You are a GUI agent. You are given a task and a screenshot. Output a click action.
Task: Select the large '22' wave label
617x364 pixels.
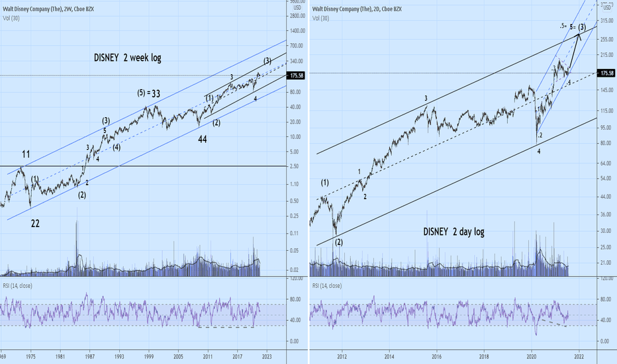pos(35,224)
